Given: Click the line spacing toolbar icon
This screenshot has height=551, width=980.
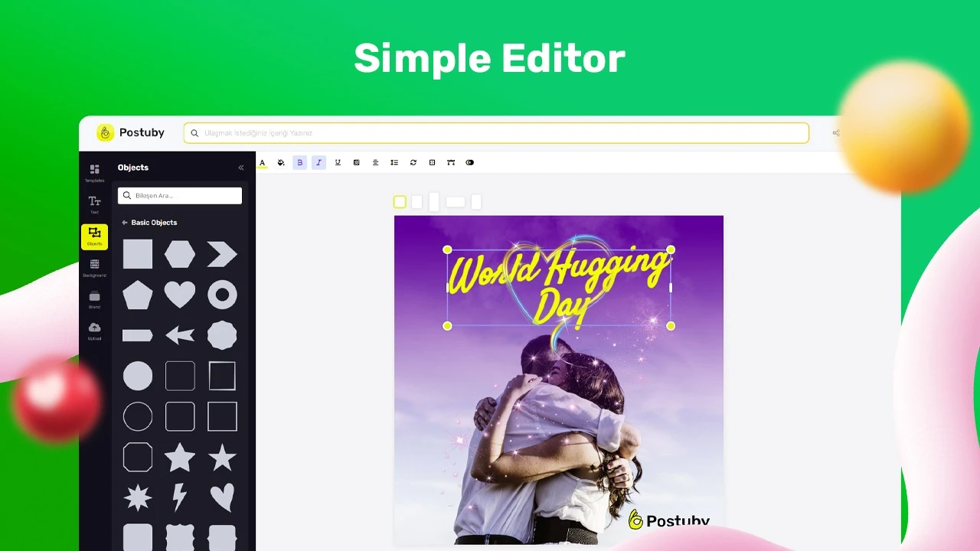Looking at the screenshot, I should pyautogui.click(x=394, y=162).
